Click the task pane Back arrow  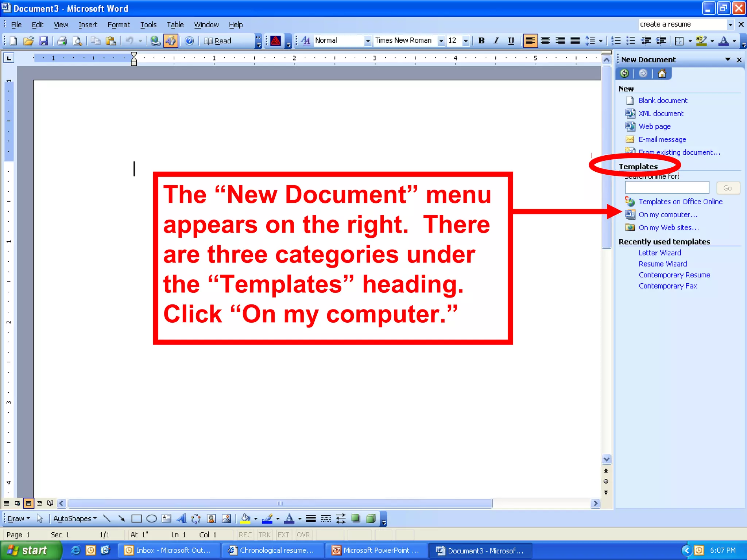624,74
